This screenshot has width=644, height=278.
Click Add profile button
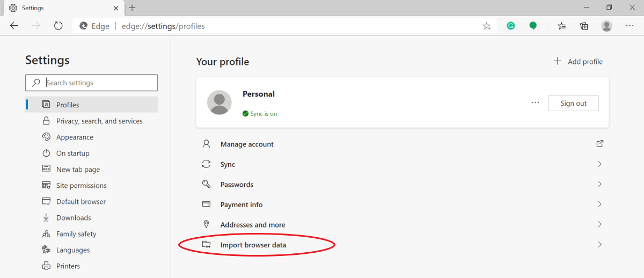pos(578,61)
